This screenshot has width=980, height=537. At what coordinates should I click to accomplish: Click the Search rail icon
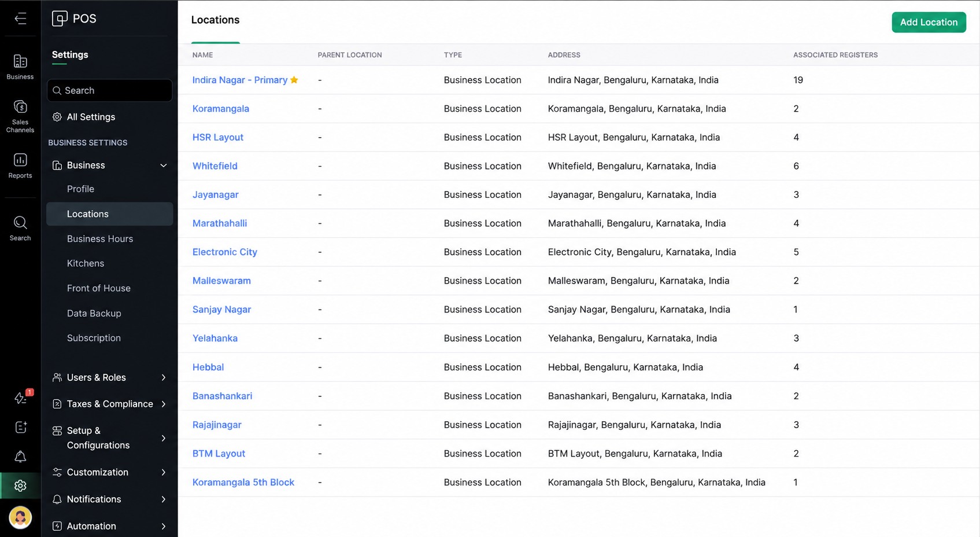pos(20,229)
